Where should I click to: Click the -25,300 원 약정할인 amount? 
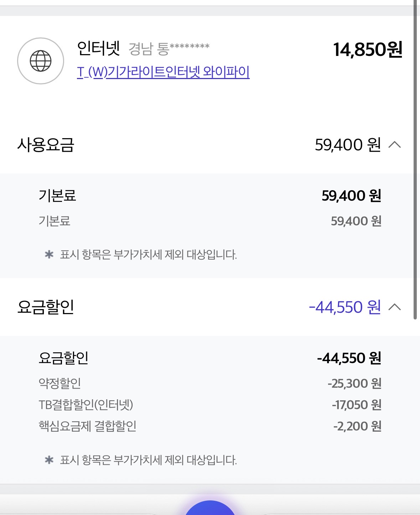[354, 383]
